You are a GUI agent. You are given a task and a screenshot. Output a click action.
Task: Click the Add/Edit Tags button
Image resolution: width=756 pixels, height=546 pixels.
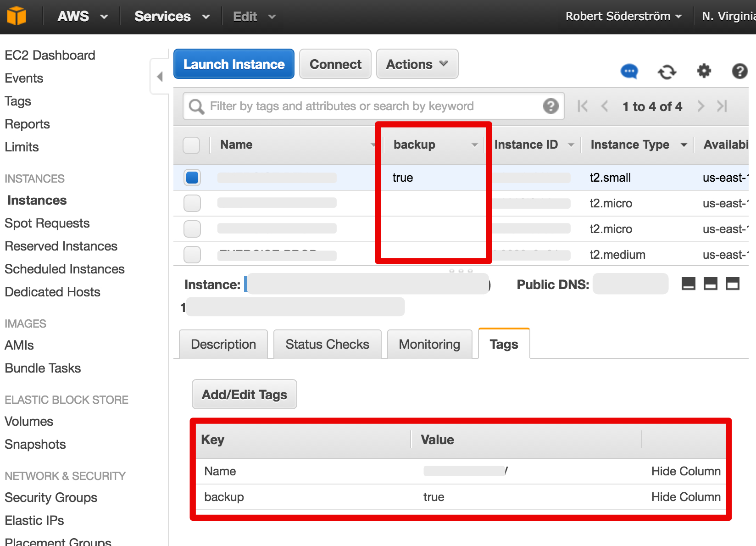point(245,394)
